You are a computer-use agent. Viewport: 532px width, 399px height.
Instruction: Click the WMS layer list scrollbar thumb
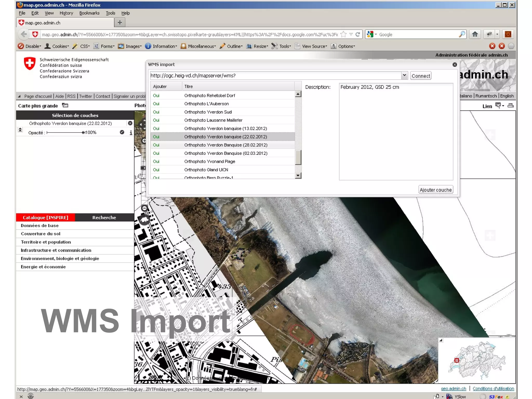pos(298,157)
